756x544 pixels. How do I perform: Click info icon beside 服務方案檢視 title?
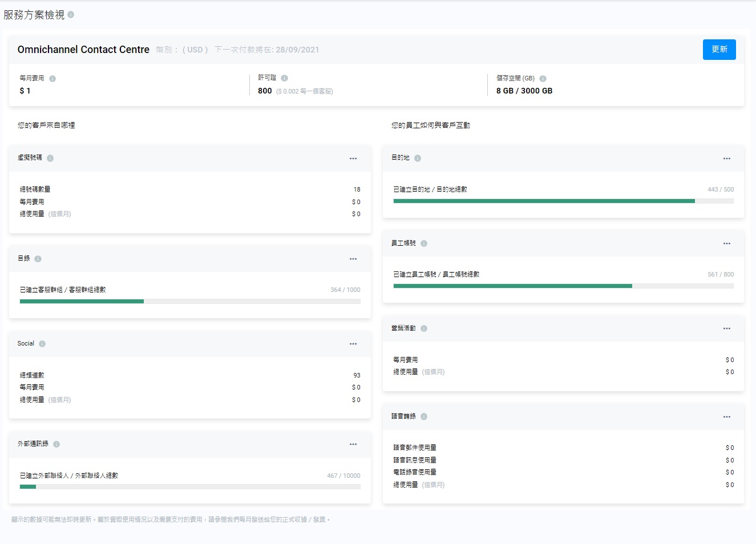pos(71,15)
